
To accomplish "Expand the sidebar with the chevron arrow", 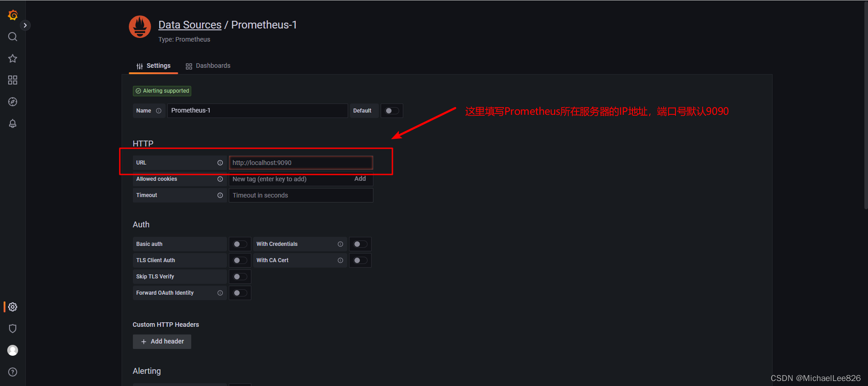I will [25, 25].
